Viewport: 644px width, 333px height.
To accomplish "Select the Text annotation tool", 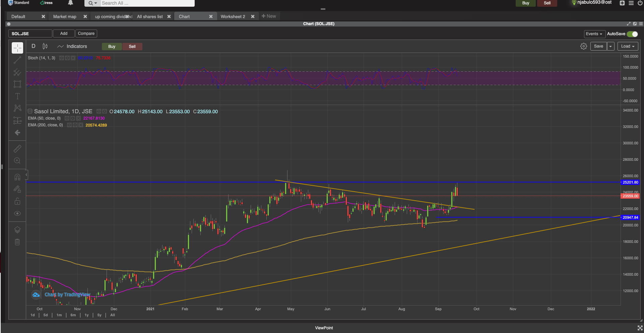I will (x=17, y=96).
